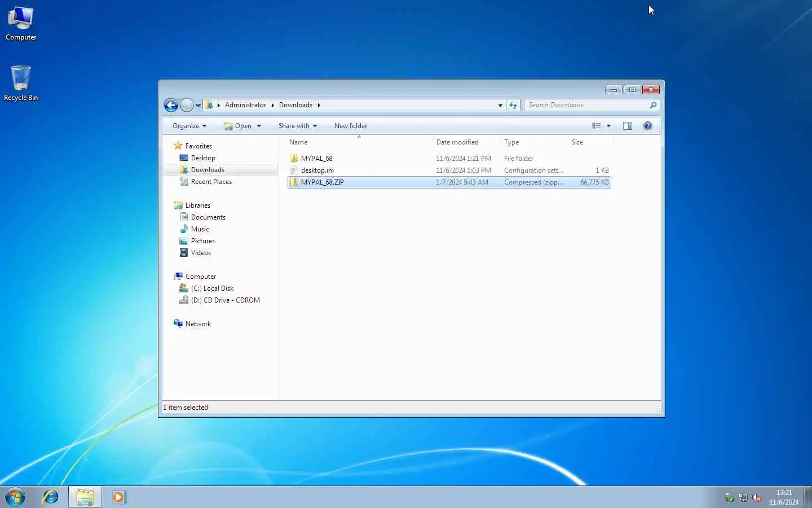Open the Music library

[x=200, y=229]
